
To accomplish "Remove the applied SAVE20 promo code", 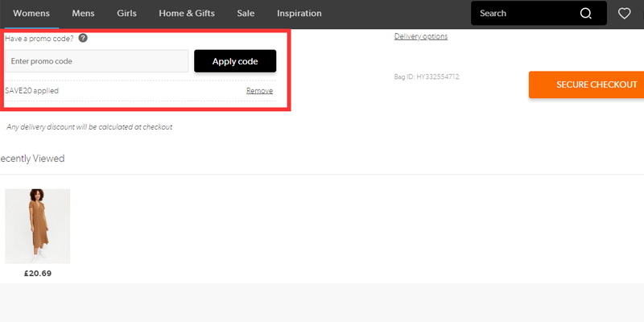I will (x=259, y=91).
